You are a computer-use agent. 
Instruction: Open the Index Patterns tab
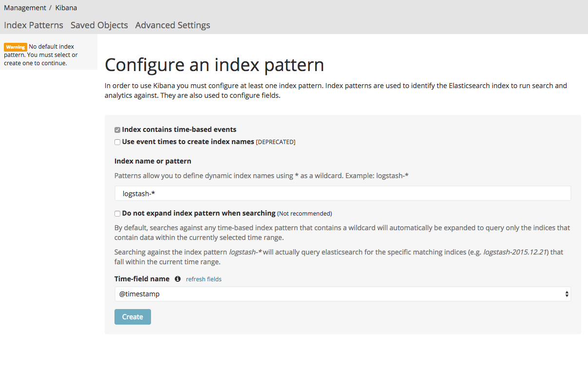(x=34, y=25)
